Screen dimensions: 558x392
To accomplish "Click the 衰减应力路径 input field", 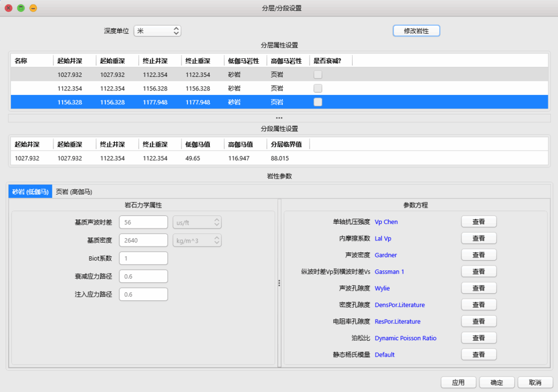I will pos(143,276).
